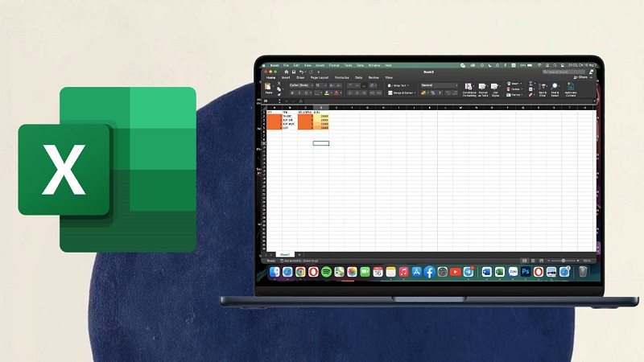Click the percent style icon
Screen dimensions: 644x362
pyautogui.click(x=433, y=93)
